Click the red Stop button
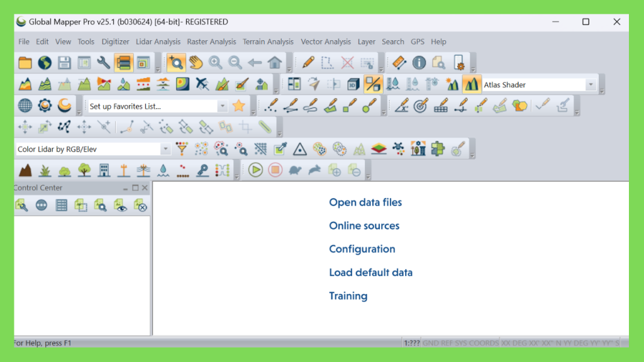This screenshot has width=644, height=362. click(275, 170)
